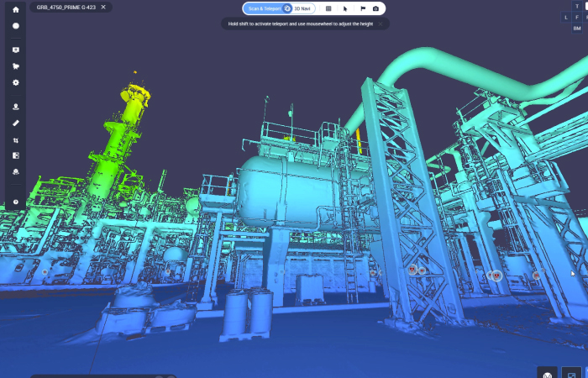
Task: Click the Home icon in sidebar
Action: pos(15,9)
